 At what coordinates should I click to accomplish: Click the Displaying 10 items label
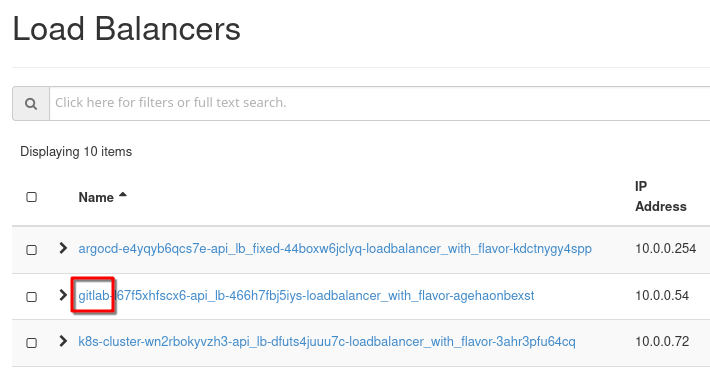[x=76, y=152]
